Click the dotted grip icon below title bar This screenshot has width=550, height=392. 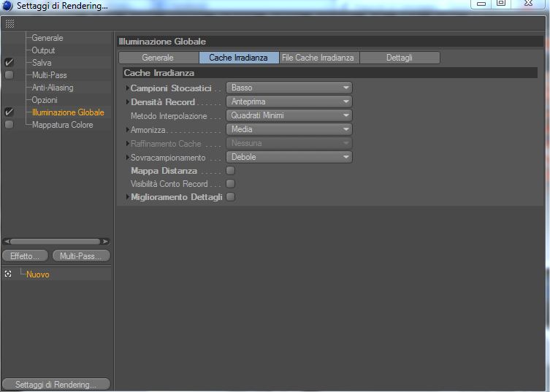pyautogui.click(x=9, y=24)
